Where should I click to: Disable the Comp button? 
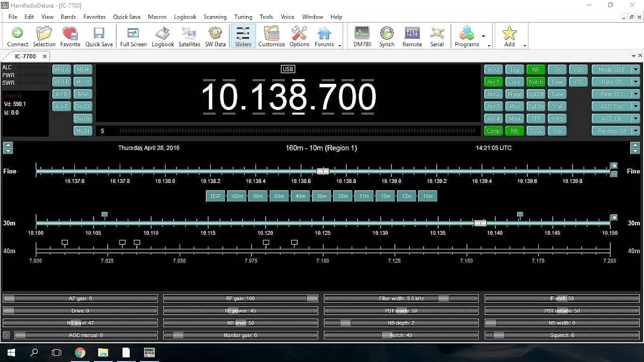click(x=493, y=131)
